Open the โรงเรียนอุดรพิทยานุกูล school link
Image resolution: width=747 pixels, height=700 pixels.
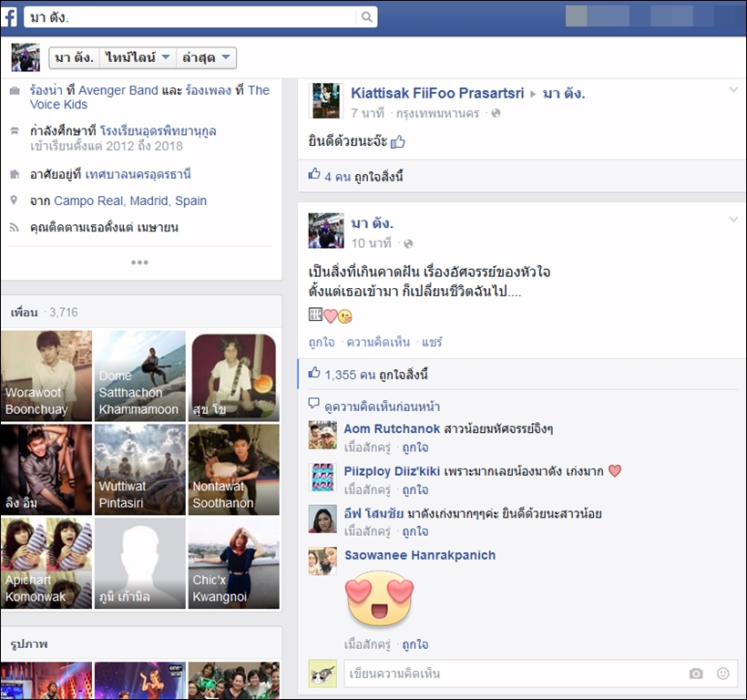[x=159, y=131]
